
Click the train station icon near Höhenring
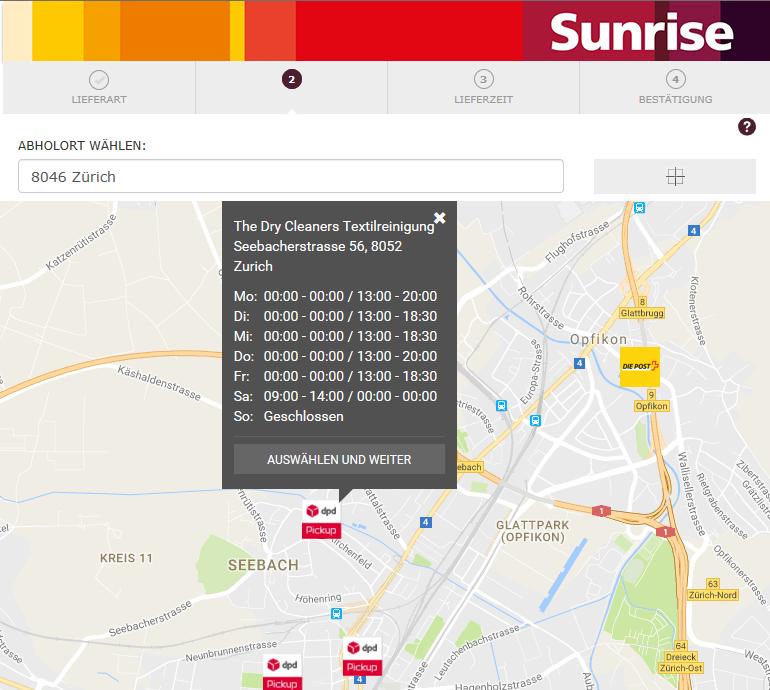tap(336, 613)
